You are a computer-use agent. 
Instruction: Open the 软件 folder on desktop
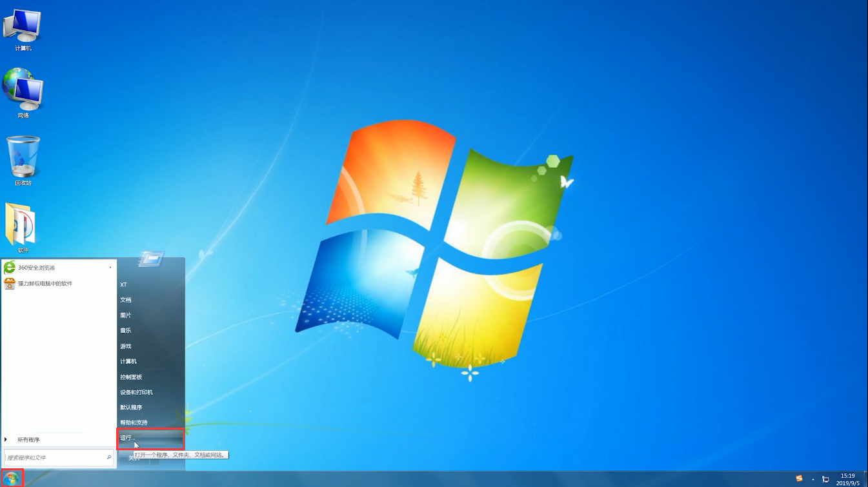point(23,228)
